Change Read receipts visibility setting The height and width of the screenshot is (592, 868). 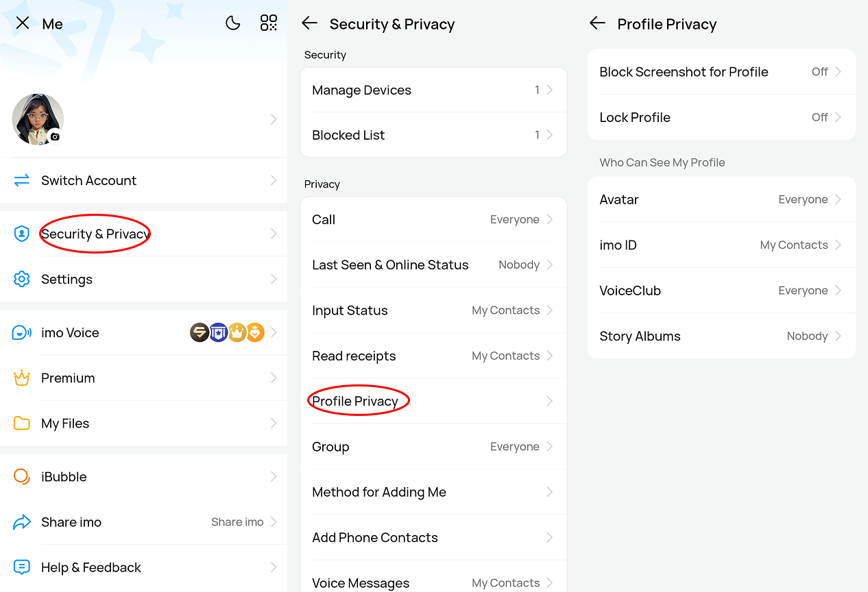click(433, 356)
